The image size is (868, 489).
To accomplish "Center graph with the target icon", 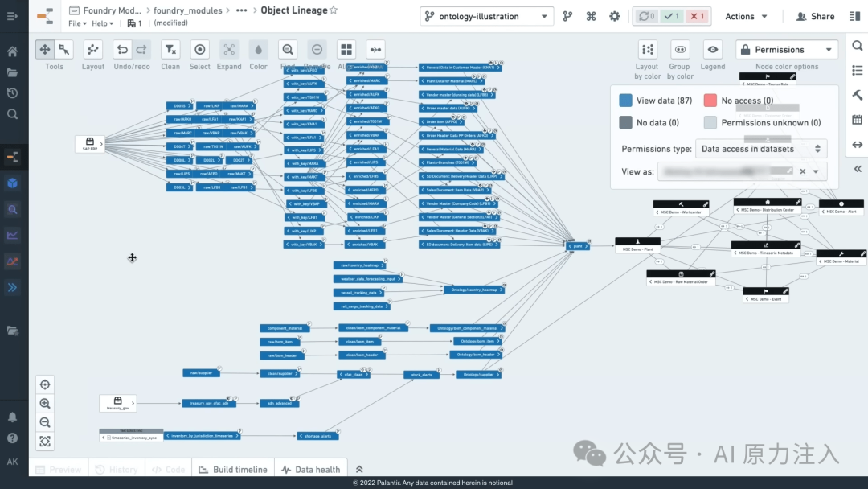I will click(x=45, y=385).
